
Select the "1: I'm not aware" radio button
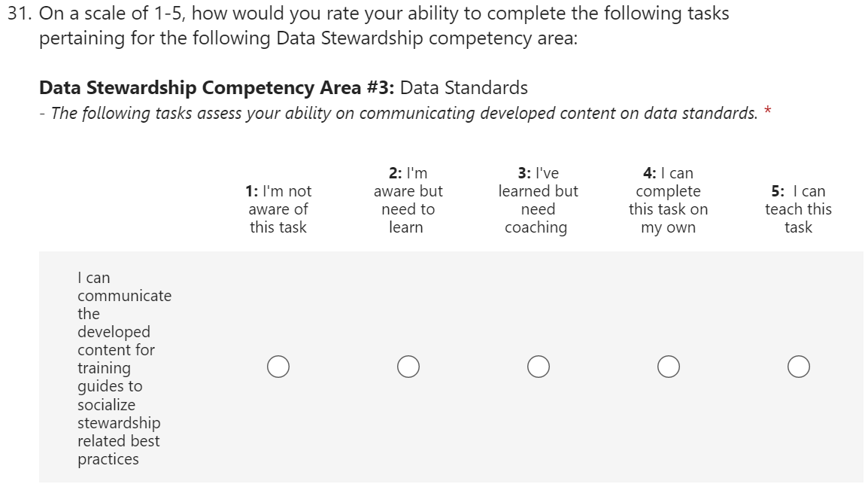(278, 367)
